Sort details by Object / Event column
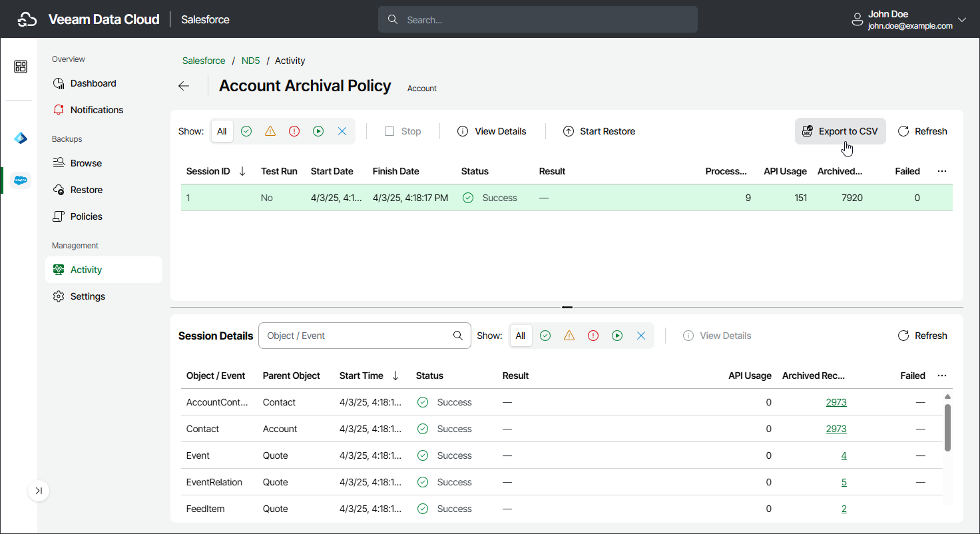980x534 pixels. point(216,376)
